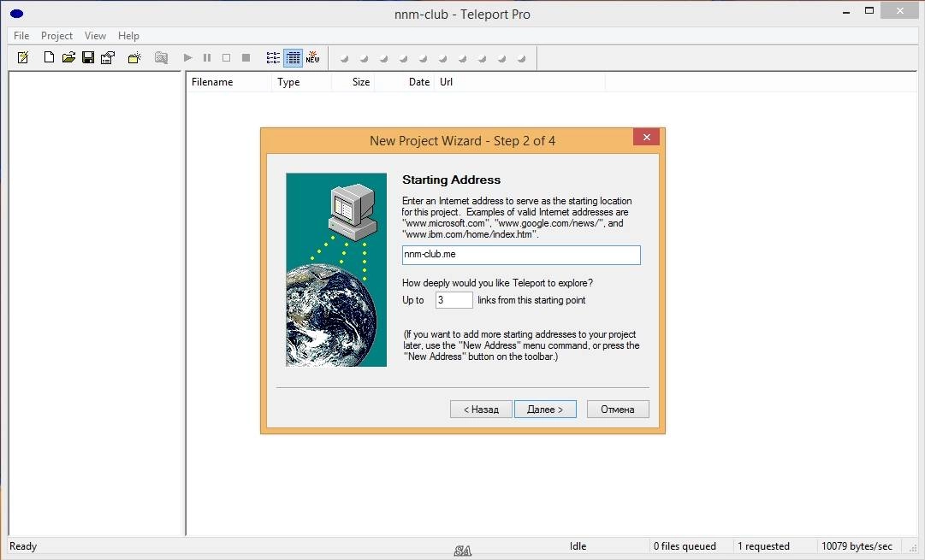
Task: Click '10079 bytes/sec' in status bar
Action: 857,546
